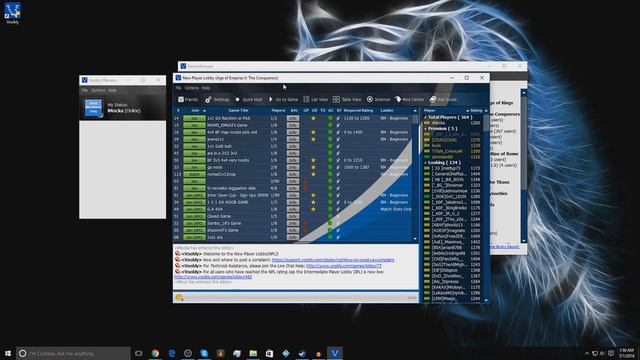The height and width of the screenshot is (360, 640).
Task: Open Help menu in Voobly Messenger window
Action: [x=112, y=90]
